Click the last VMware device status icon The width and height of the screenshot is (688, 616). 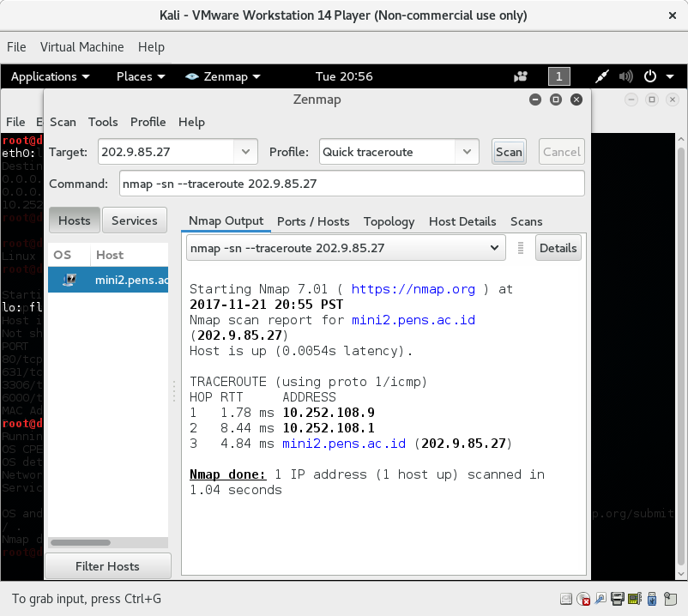coord(670,599)
